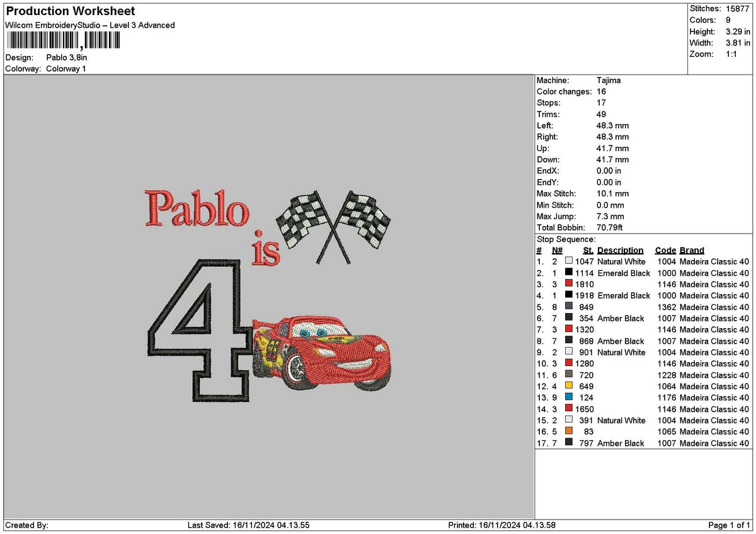Click the red swatch in stop row 3

(x=569, y=283)
